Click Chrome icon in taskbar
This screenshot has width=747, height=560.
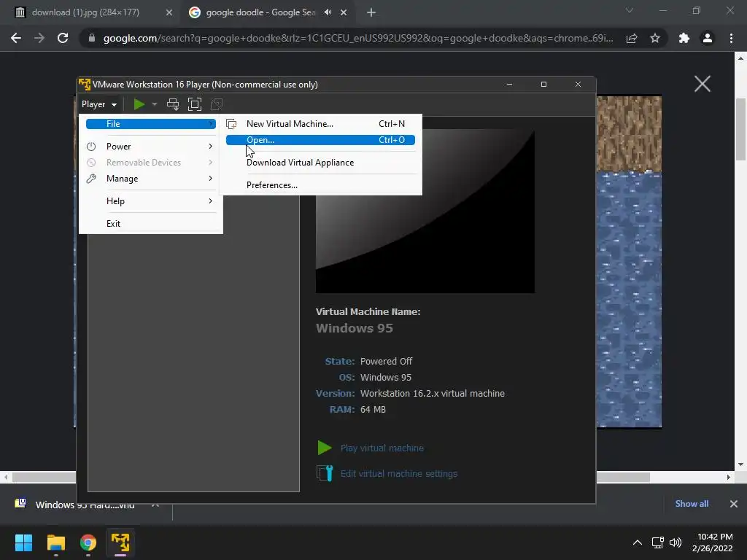coord(88,542)
